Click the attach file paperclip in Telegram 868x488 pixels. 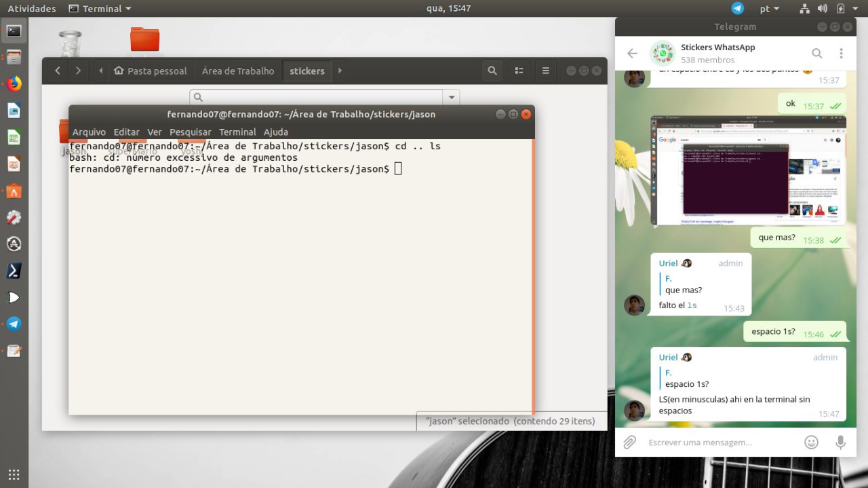pos(629,443)
